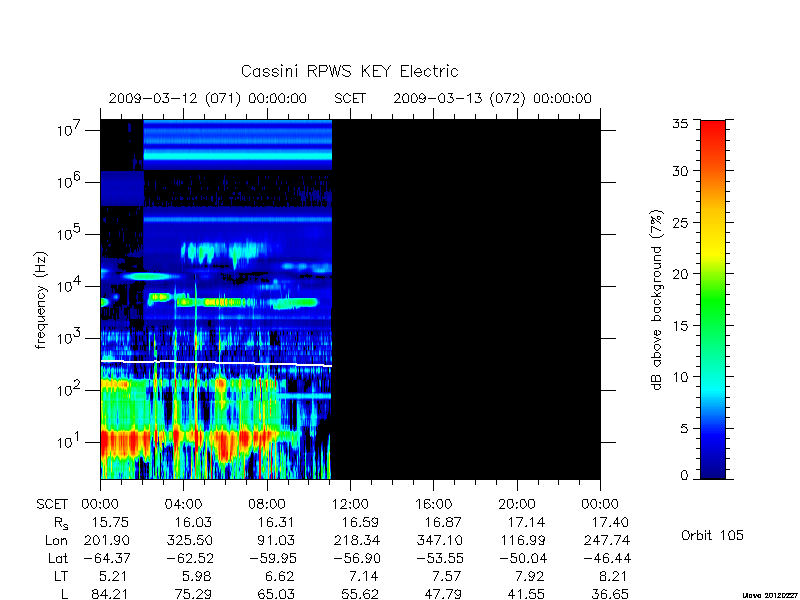Screen dimensions: 800x600
Task: Click the L value 84.21
Action: point(110,594)
